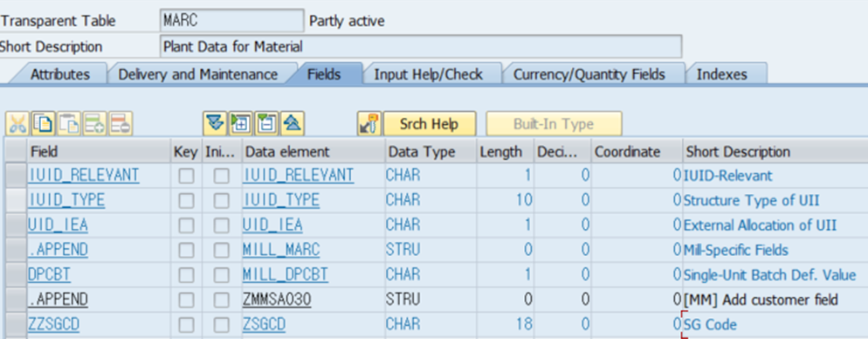
Task: Toggle Initial values checkbox for DPCBT row
Action: click(x=222, y=274)
